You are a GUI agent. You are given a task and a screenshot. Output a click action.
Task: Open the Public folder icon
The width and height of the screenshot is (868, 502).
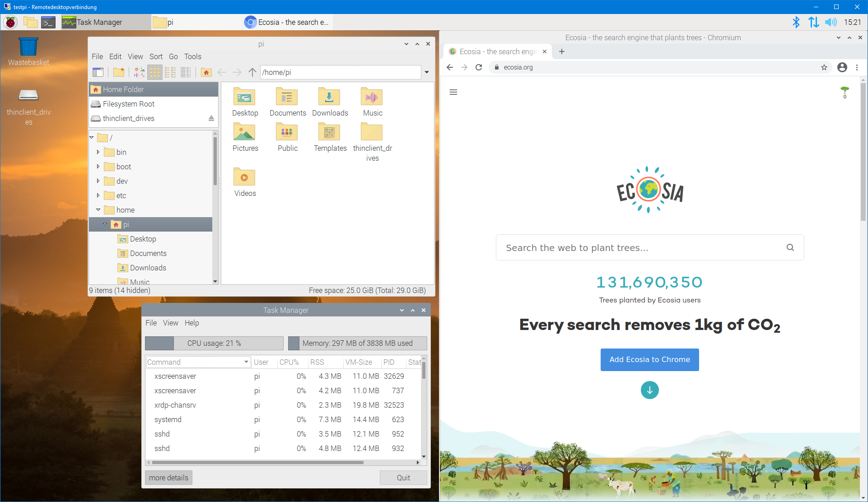[288, 137]
